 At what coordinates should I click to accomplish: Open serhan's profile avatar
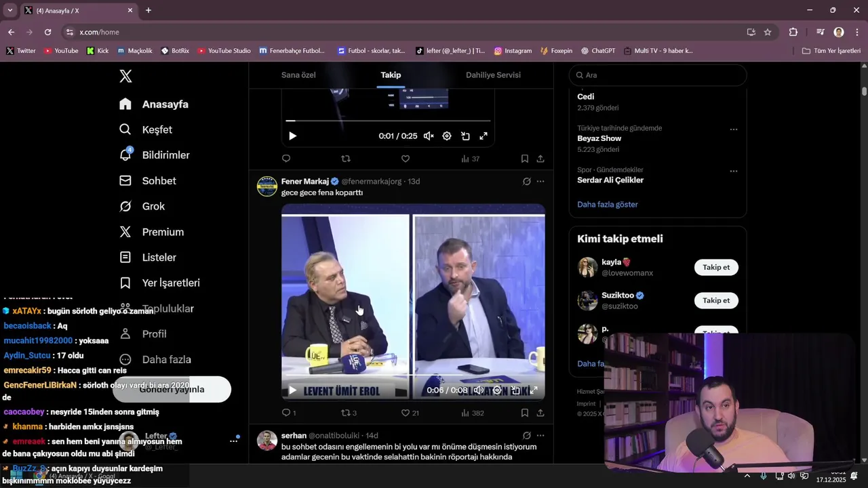[x=267, y=441]
